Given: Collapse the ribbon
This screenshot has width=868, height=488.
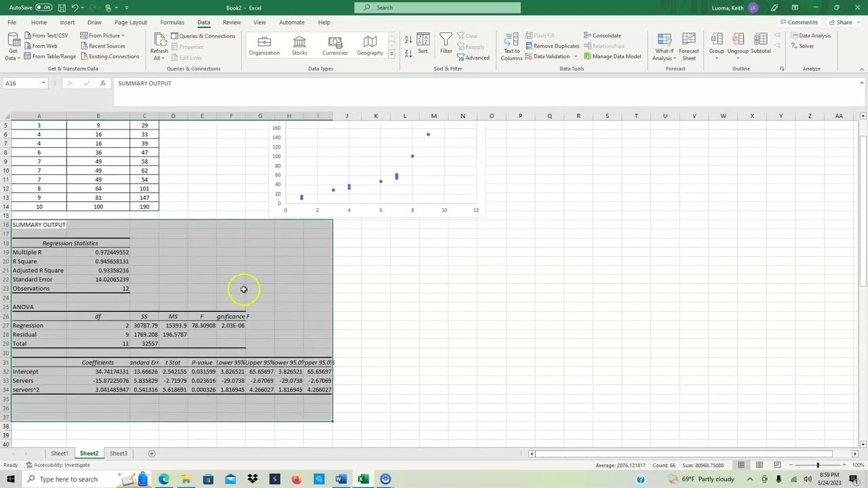Looking at the screenshot, I should [x=861, y=68].
